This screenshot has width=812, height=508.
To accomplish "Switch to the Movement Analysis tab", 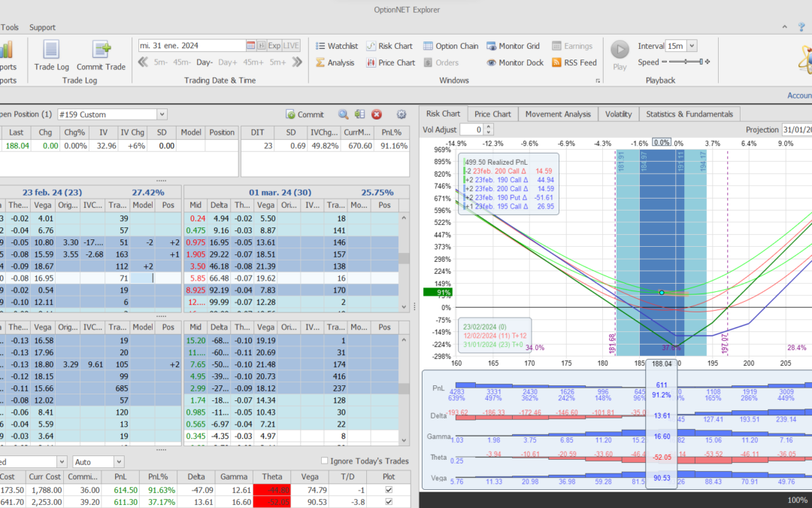I will point(557,114).
